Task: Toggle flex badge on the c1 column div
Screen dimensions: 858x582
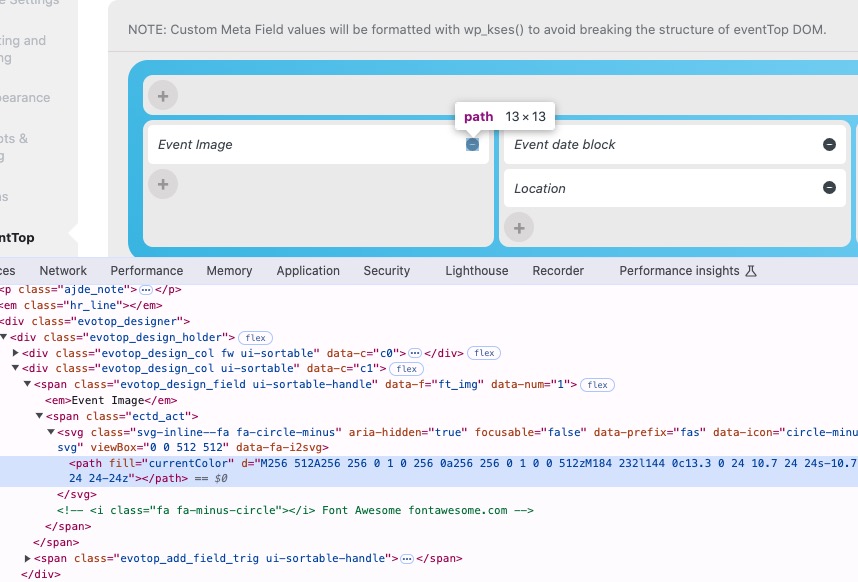Action: [406, 369]
